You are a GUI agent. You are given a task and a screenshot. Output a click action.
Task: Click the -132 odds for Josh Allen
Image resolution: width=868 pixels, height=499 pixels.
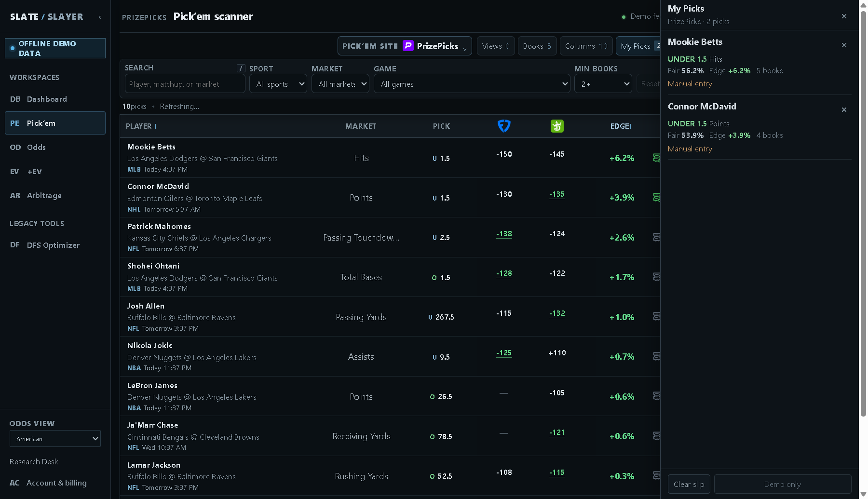[x=557, y=313]
